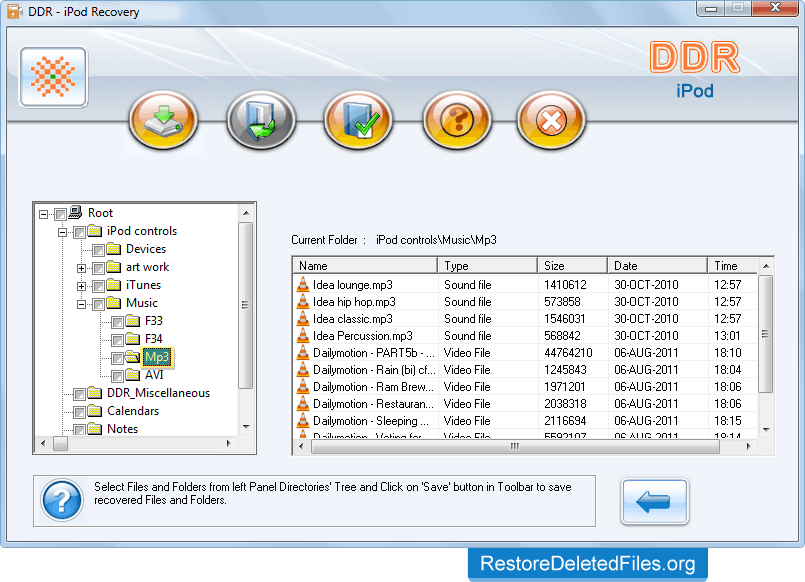Screen dimensions: 805x582
Task: Check the Calendars folder checkbox
Action: pyautogui.click(x=79, y=412)
